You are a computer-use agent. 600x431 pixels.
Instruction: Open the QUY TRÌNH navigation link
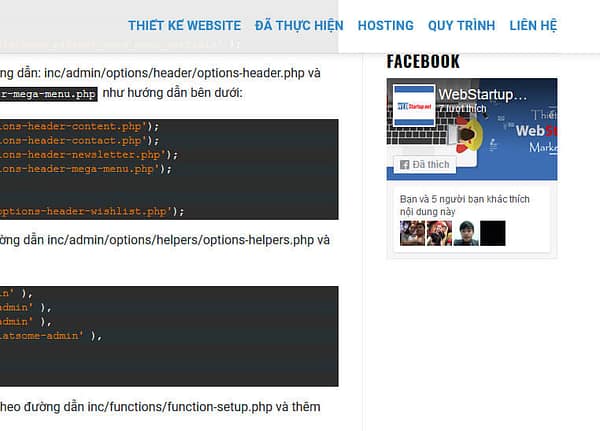point(461,25)
